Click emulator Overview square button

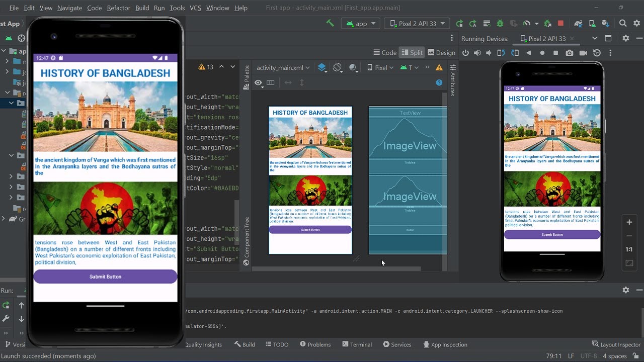point(555,53)
